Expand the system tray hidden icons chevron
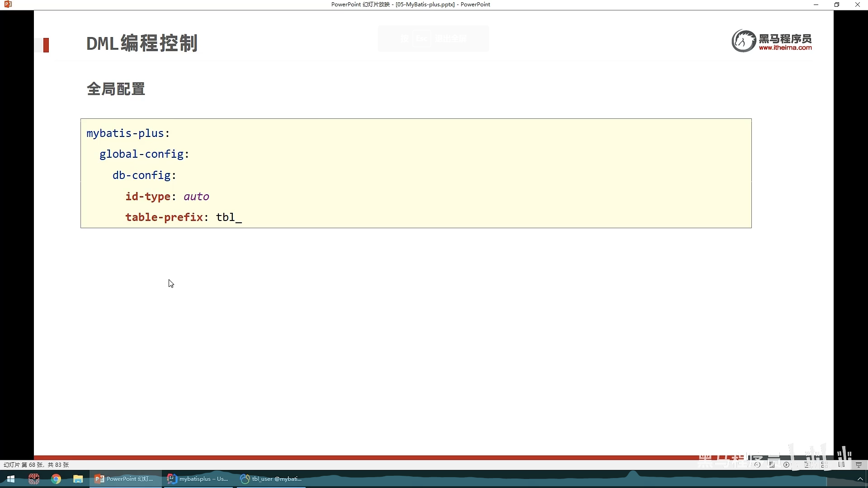 (x=860, y=479)
